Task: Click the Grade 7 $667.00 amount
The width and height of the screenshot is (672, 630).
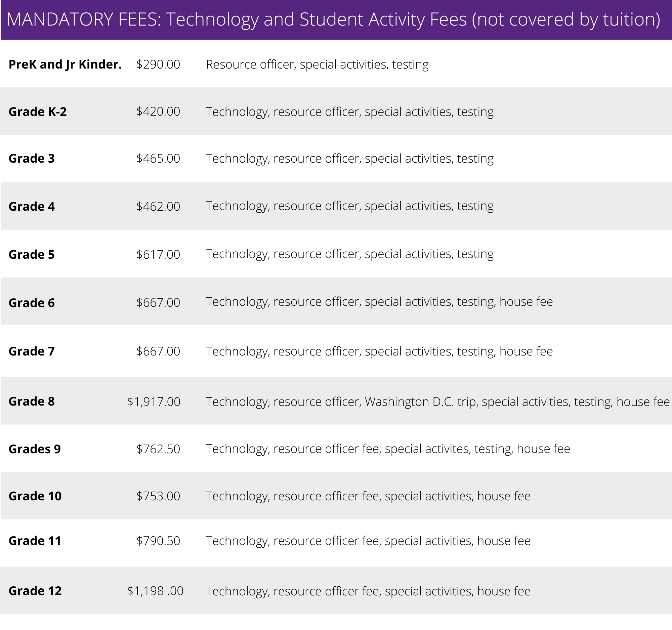Action: click(158, 351)
